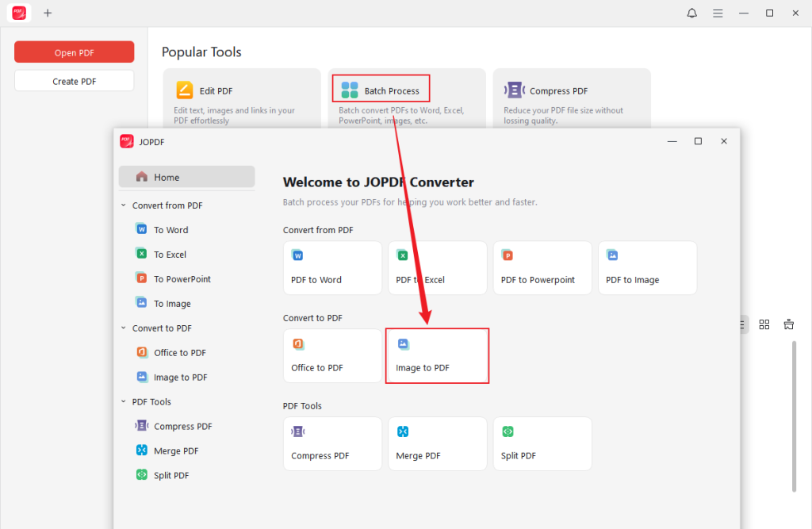812x529 pixels.
Task: Collapse the Convert to PDF section
Action: click(123, 328)
